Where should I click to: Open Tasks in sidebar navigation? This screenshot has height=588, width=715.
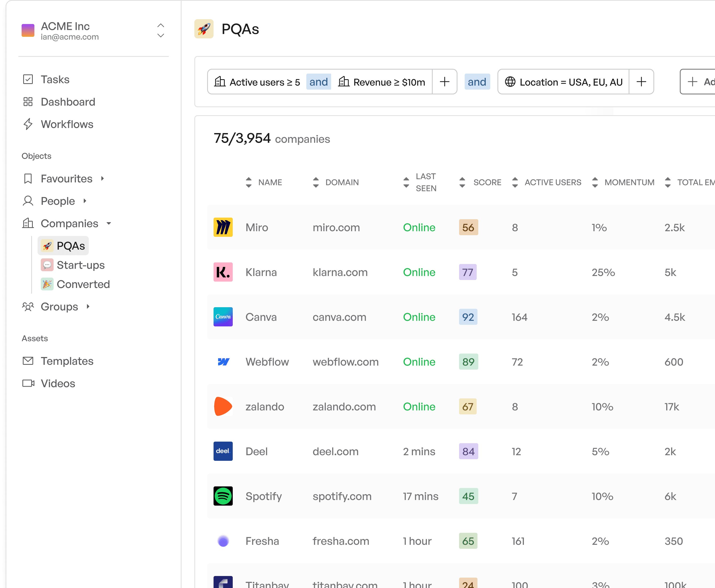(x=55, y=79)
